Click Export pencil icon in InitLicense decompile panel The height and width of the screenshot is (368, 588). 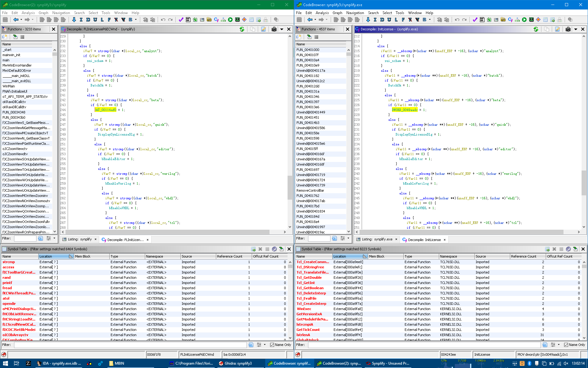click(x=557, y=29)
